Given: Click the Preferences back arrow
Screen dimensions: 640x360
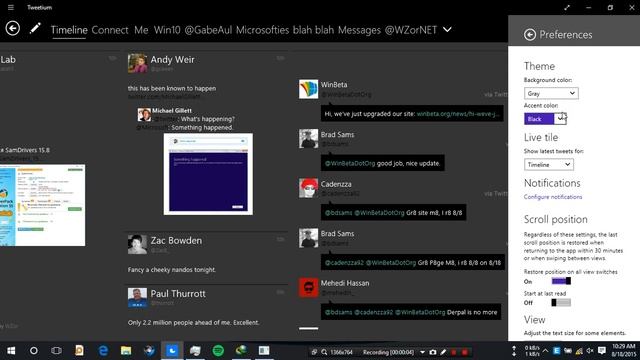Looking at the screenshot, I should (530, 35).
